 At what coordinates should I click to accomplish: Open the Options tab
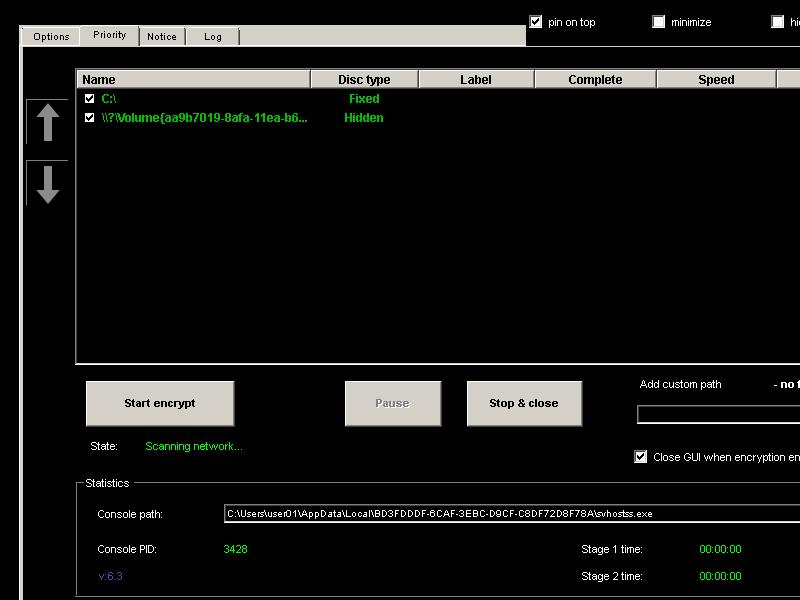click(x=51, y=37)
